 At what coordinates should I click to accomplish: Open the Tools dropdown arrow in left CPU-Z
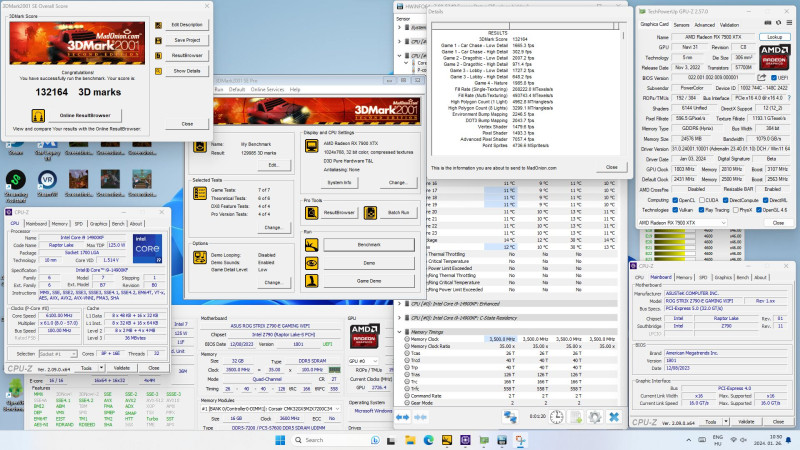click(x=102, y=368)
